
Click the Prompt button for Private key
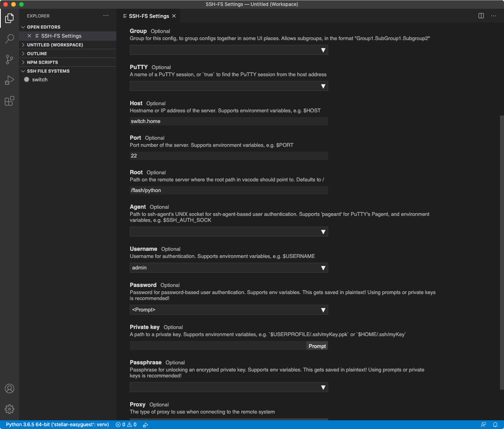tap(317, 346)
